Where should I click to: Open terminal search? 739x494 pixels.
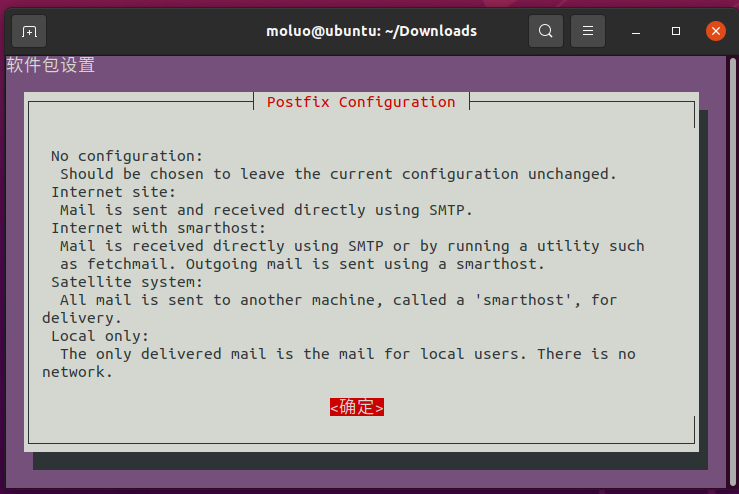(x=546, y=31)
